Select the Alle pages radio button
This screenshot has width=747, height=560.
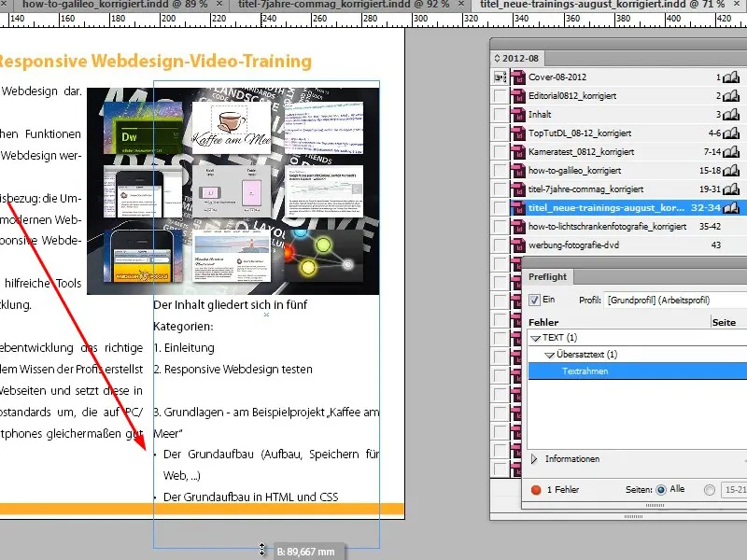click(x=661, y=489)
